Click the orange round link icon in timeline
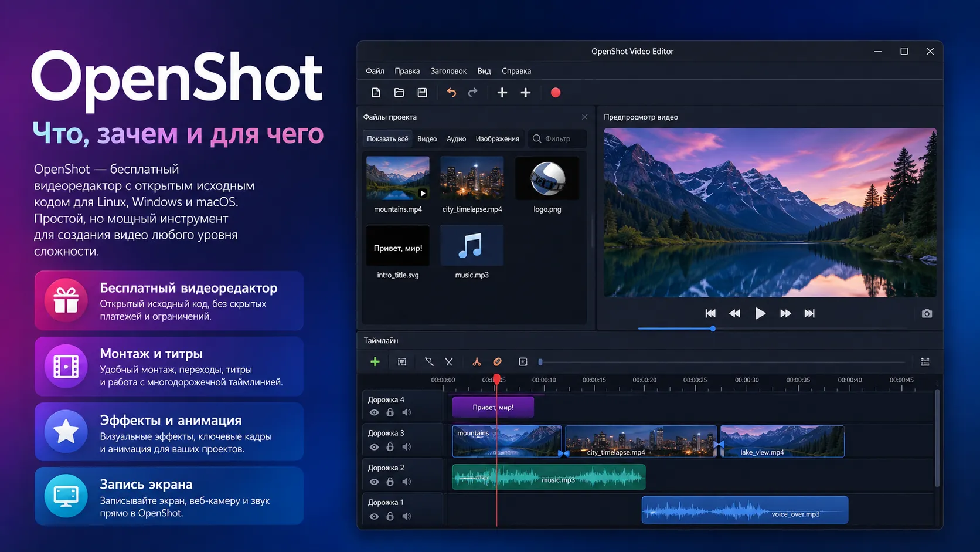Image resolution: width=980 pixels, height=552 pixels. [x=498, y=362]
